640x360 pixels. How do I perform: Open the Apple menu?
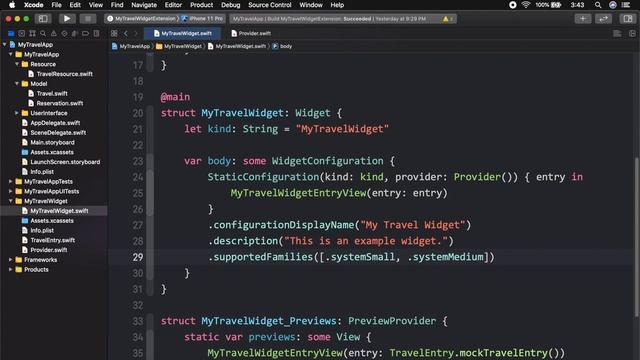pyautogui.click(x=12, y=5)
